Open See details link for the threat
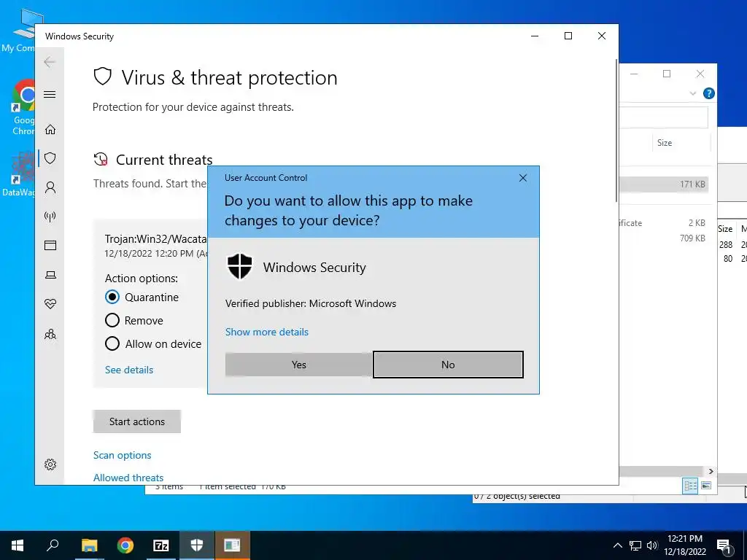 tap(129, 370)
